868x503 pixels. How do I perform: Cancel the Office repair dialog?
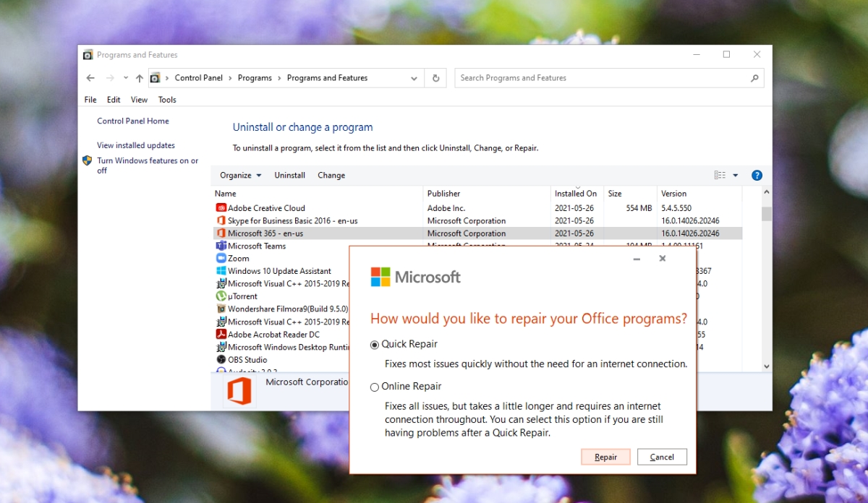pos(662,457)
